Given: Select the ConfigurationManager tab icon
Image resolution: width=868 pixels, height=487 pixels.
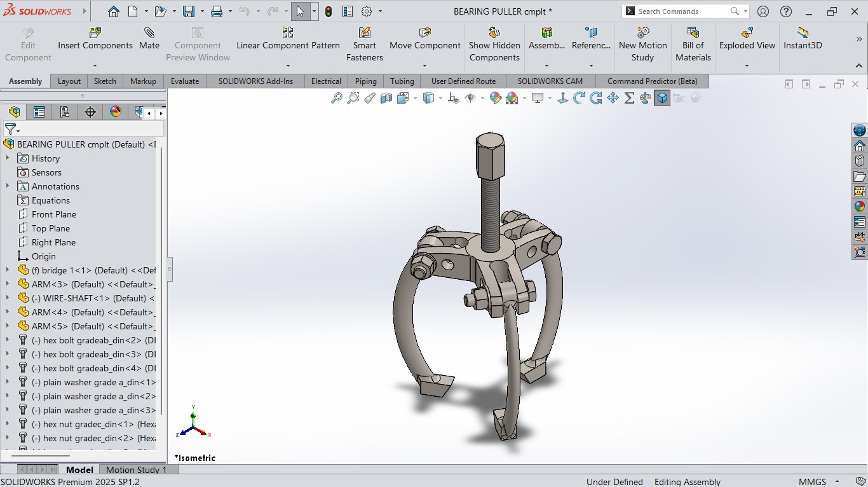Looking at the screenshot, I should pos(65,112).
